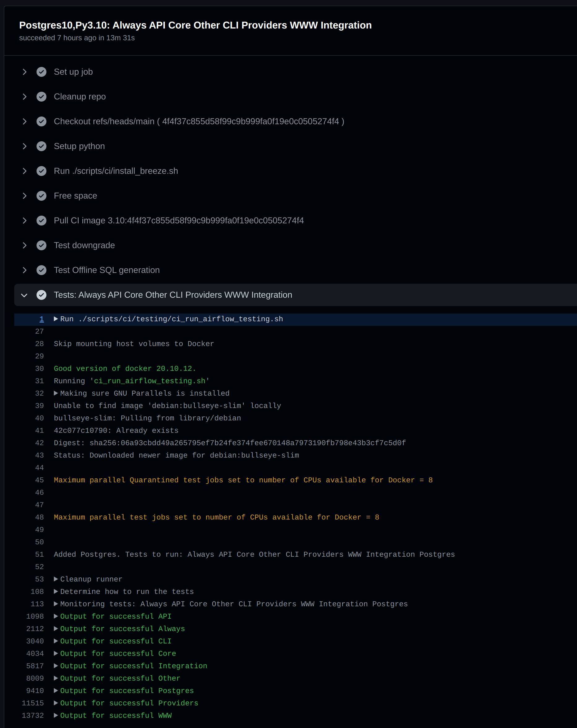Expand Output for successful Postgres group
The height and width of the screenshot is (728, 577).
56,691
